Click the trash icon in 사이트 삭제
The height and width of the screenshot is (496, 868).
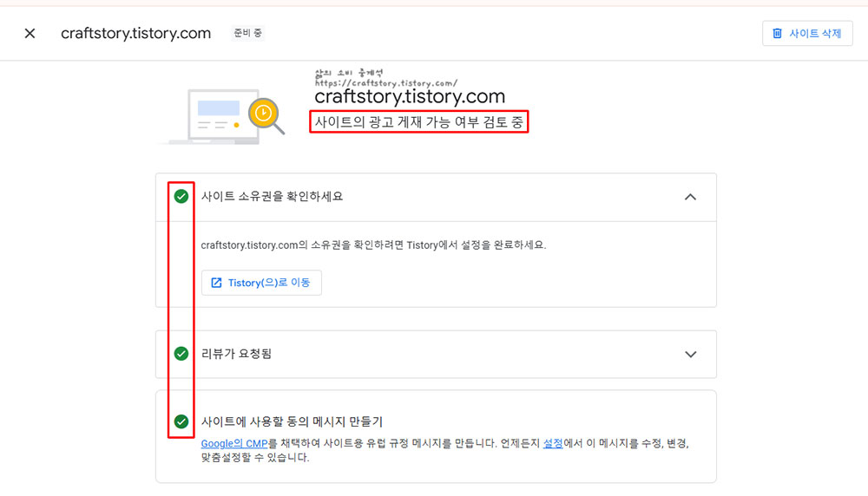(x=777, y=33)
